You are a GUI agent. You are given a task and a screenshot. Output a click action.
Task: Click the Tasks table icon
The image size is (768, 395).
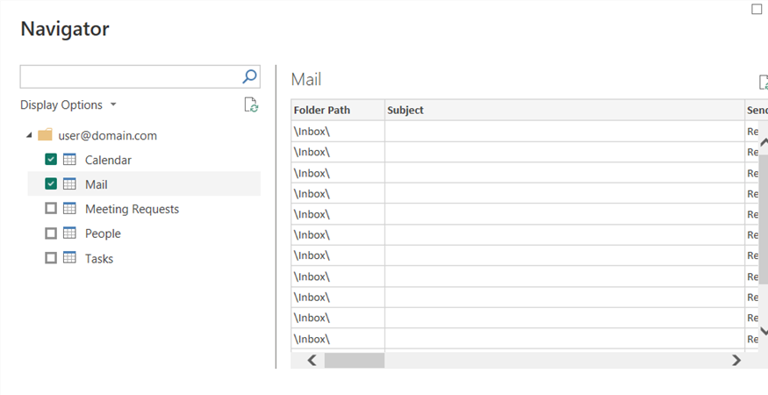[70, 257]
